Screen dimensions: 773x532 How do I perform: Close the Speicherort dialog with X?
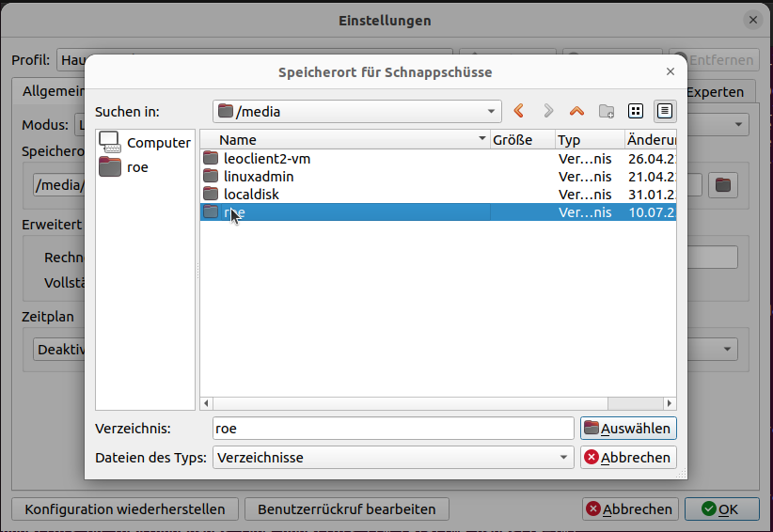tap(670, 71)
